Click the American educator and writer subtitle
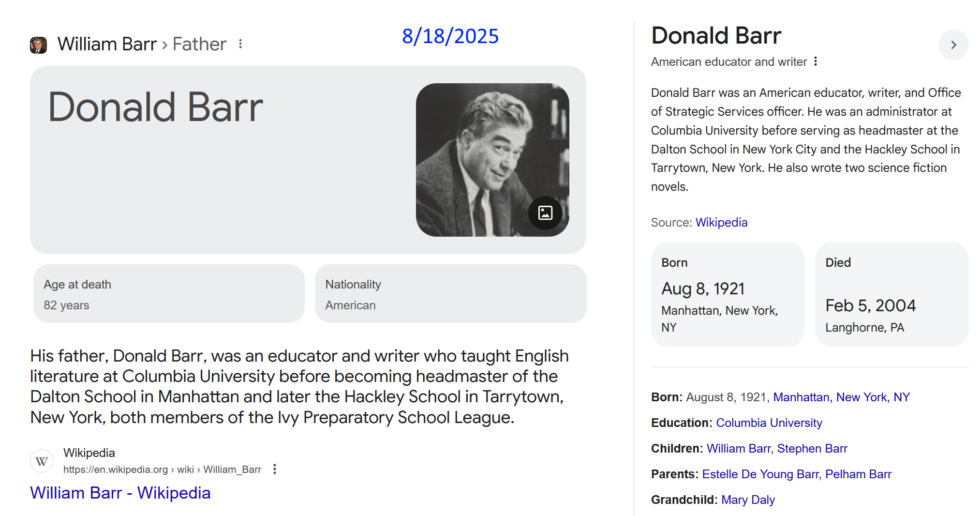 point(729,61)
